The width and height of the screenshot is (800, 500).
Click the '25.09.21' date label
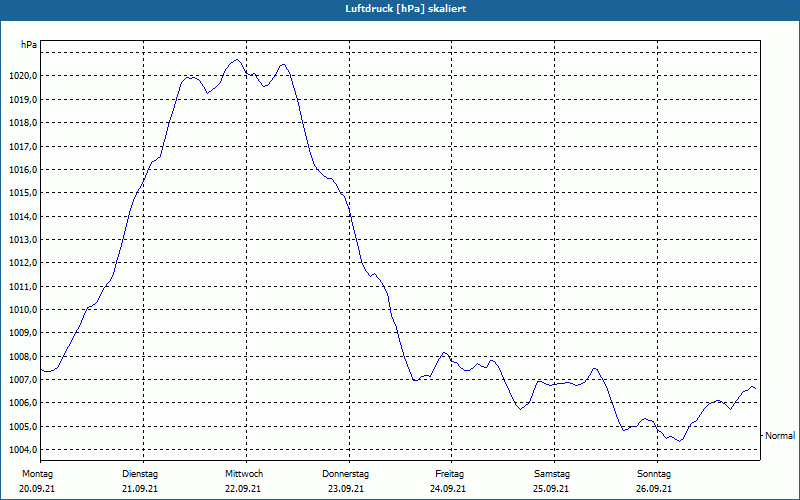pos(551,489)
